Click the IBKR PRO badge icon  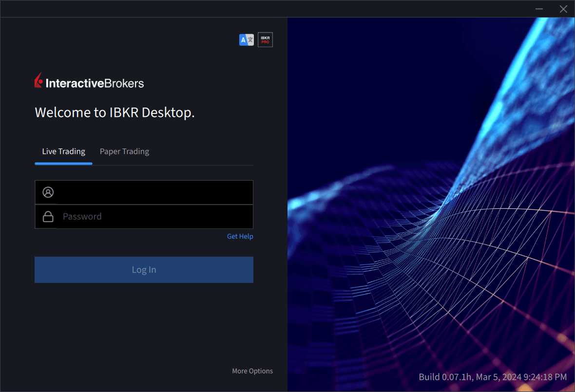[x=265, y=40]
